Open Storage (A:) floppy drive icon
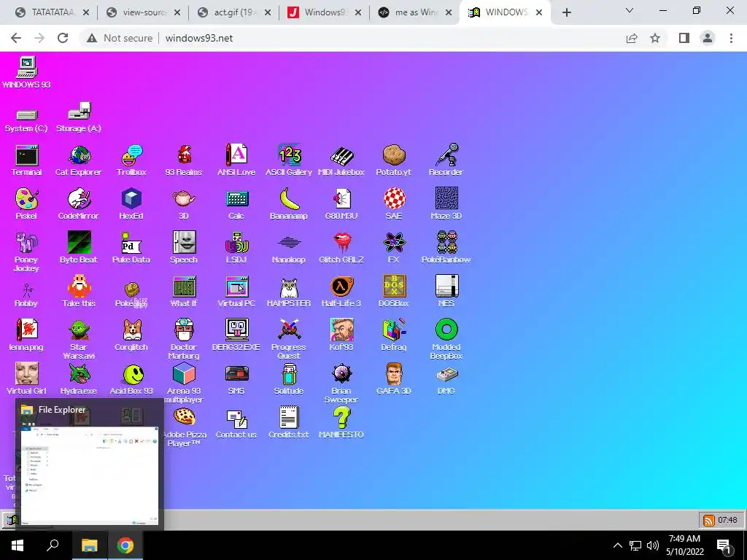The width and height of the screenshot is (747, 560). (79, 117)
